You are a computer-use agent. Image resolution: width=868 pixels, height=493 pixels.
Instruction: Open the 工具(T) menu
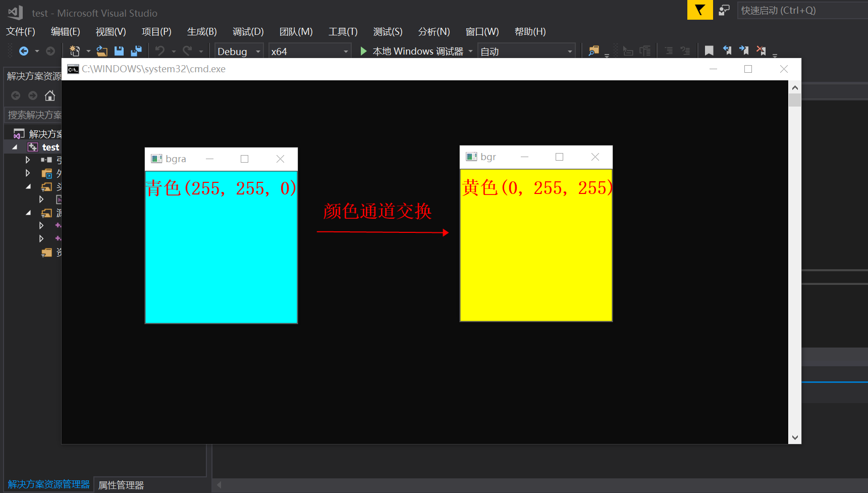tap(343, 31)
